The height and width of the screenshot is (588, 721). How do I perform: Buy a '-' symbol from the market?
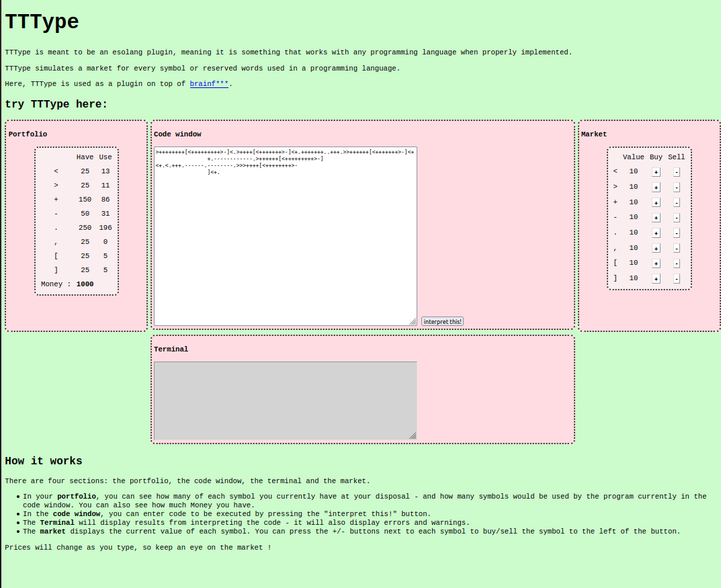pyautogui.click(x=656, y=218)
